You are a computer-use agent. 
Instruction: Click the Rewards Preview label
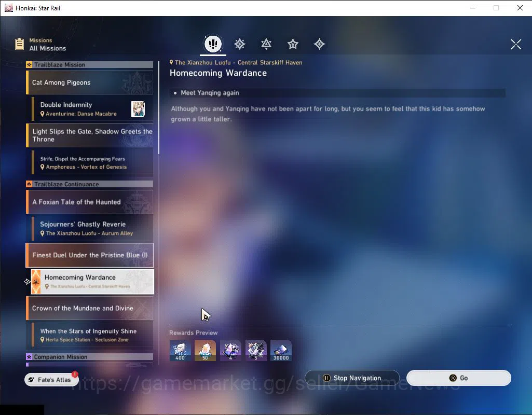click(194, 333)
